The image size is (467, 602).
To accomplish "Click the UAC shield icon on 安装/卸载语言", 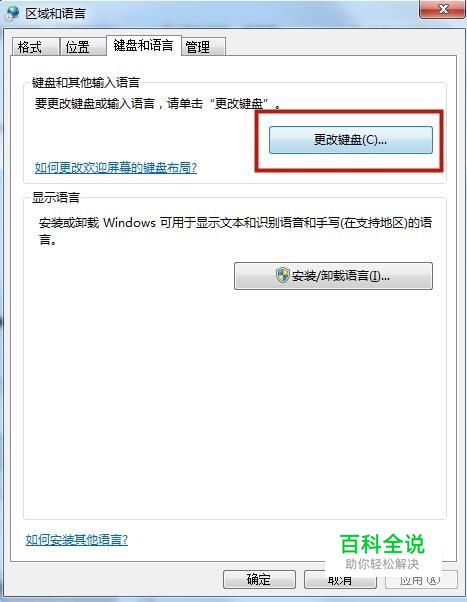I will pos(282,275).
